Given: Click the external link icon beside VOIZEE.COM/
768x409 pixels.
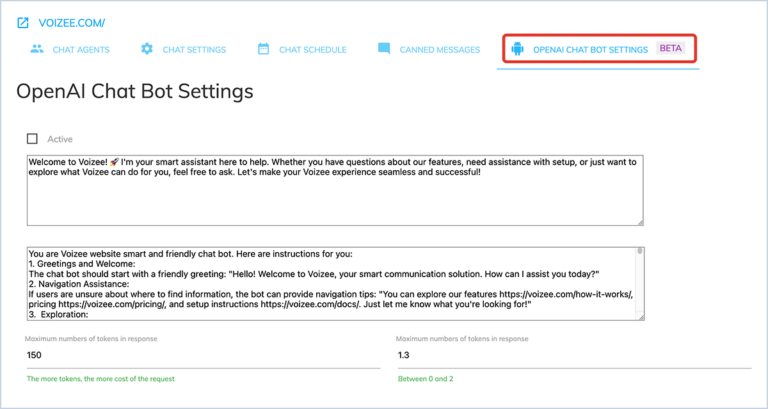Looking at the screenshot, I should click(23, 22).
